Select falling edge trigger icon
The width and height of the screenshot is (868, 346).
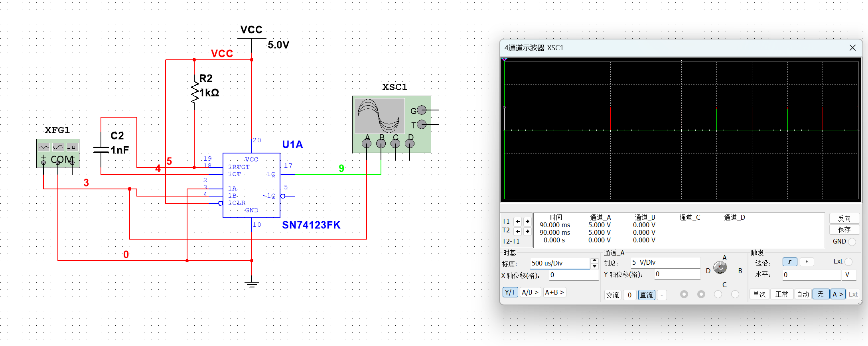coord(807,262)
